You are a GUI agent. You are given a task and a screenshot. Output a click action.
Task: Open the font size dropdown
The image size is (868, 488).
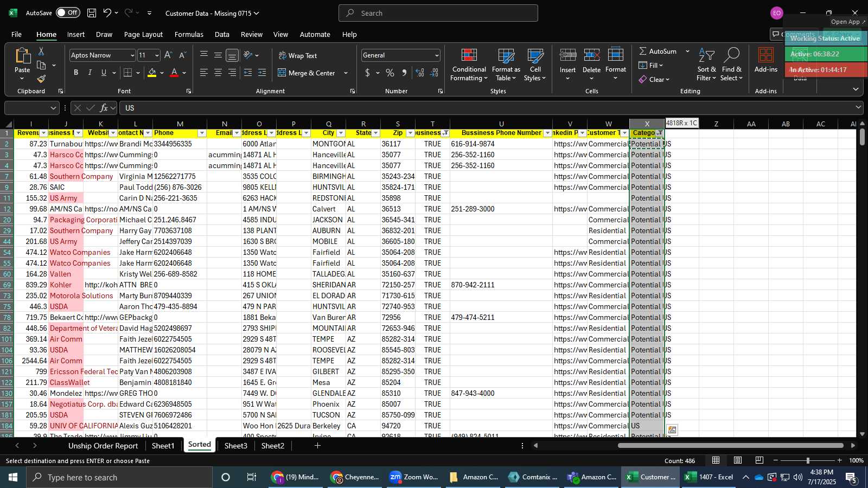pos(157,55)
